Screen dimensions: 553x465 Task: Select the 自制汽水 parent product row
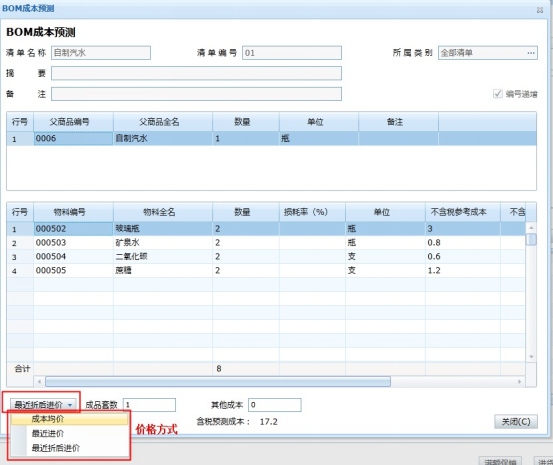coord(272,138)
